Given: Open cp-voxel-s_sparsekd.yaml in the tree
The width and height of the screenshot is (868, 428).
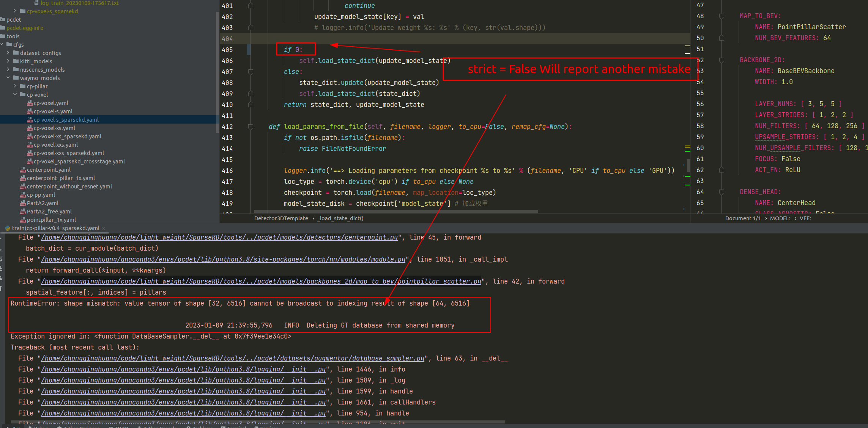Looking at the screenshot, I should (x=66, y=120).
